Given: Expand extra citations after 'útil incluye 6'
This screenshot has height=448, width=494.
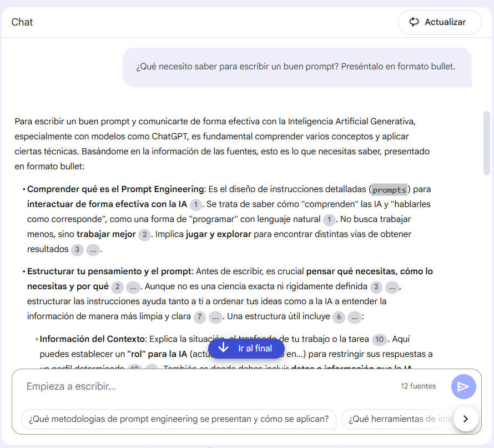Looking at the screenshot, I should [x=355, y=317].
